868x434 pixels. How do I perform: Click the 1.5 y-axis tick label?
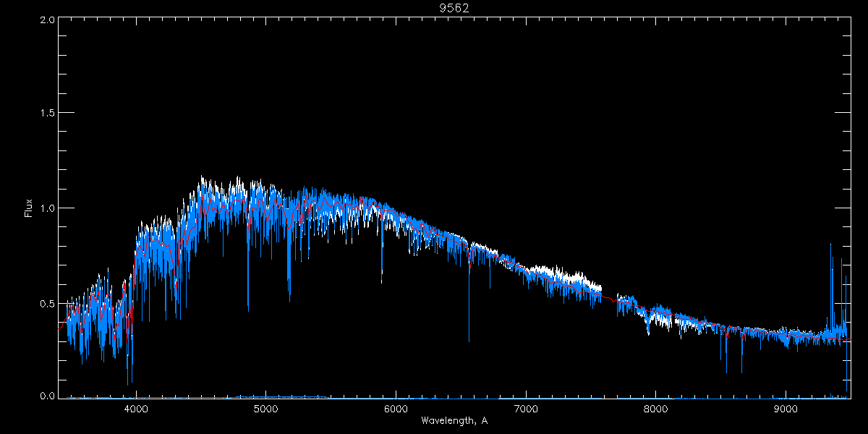[x=48, y=114]
